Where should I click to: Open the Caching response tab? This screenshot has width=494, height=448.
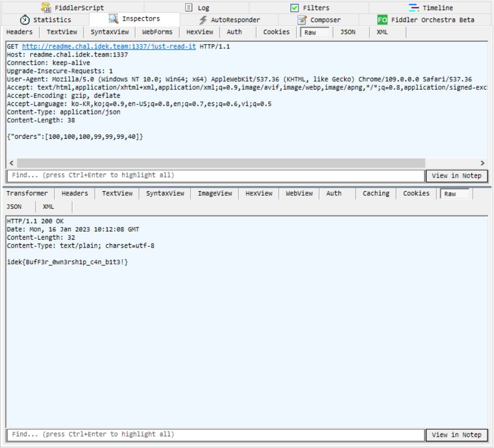tap(376, 194)
